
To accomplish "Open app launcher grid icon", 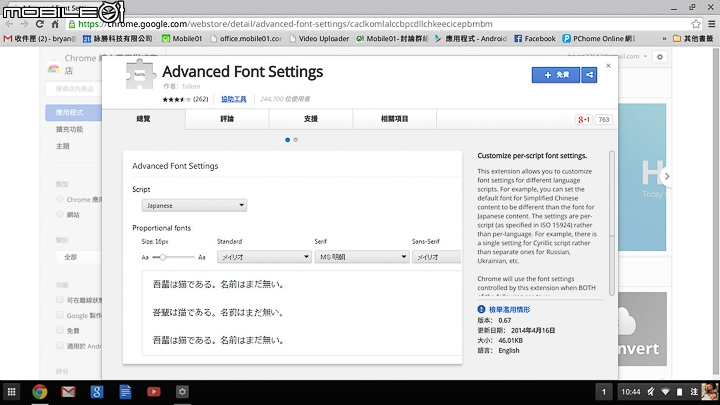I will 11,392.
